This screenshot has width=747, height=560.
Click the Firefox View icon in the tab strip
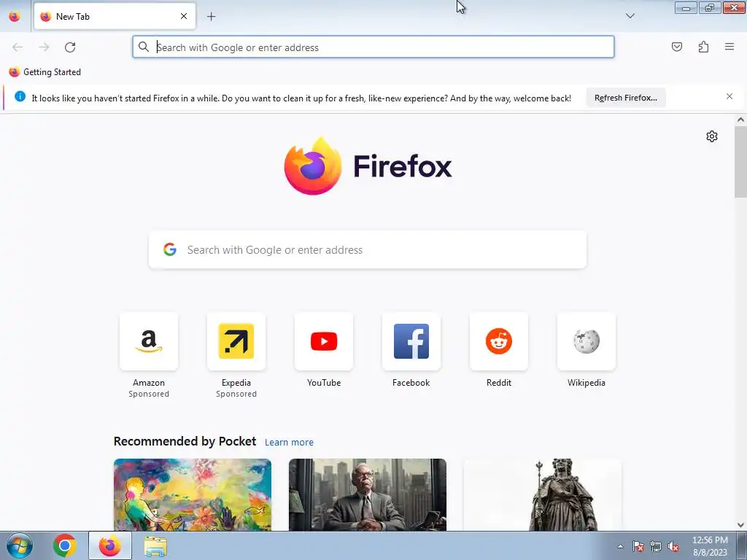(15, 16)
